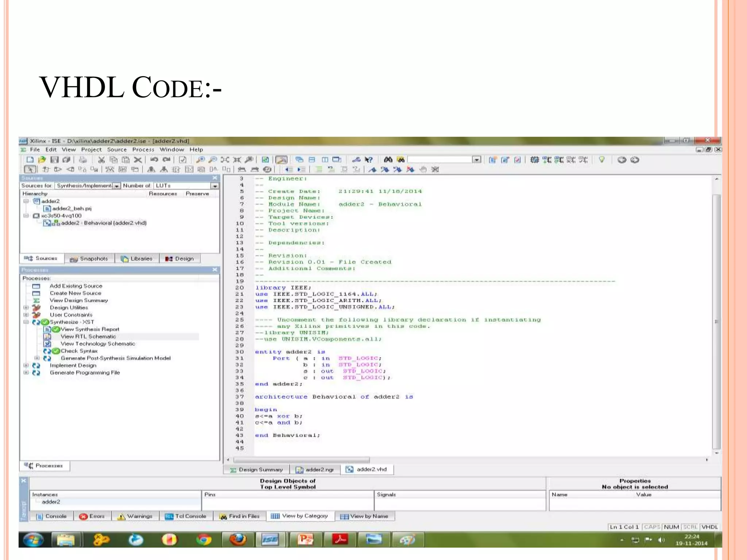
Task: Select View Technology Schematic process
Action: (98, 344)
